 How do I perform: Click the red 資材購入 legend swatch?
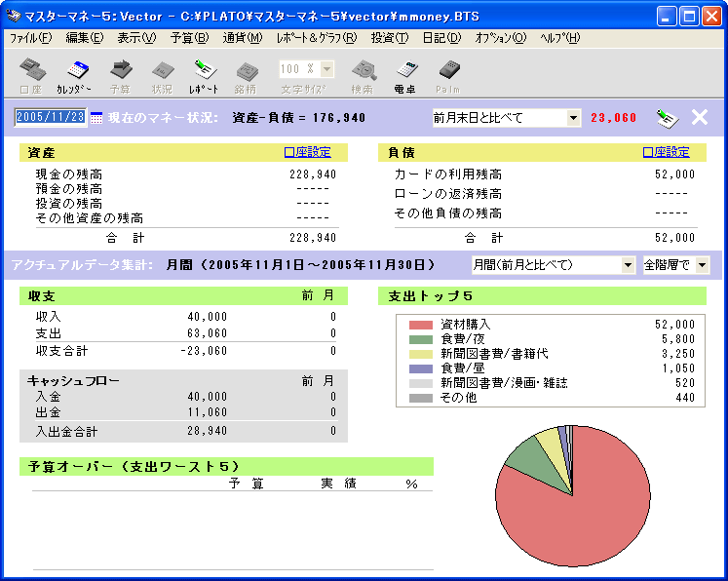421,325
